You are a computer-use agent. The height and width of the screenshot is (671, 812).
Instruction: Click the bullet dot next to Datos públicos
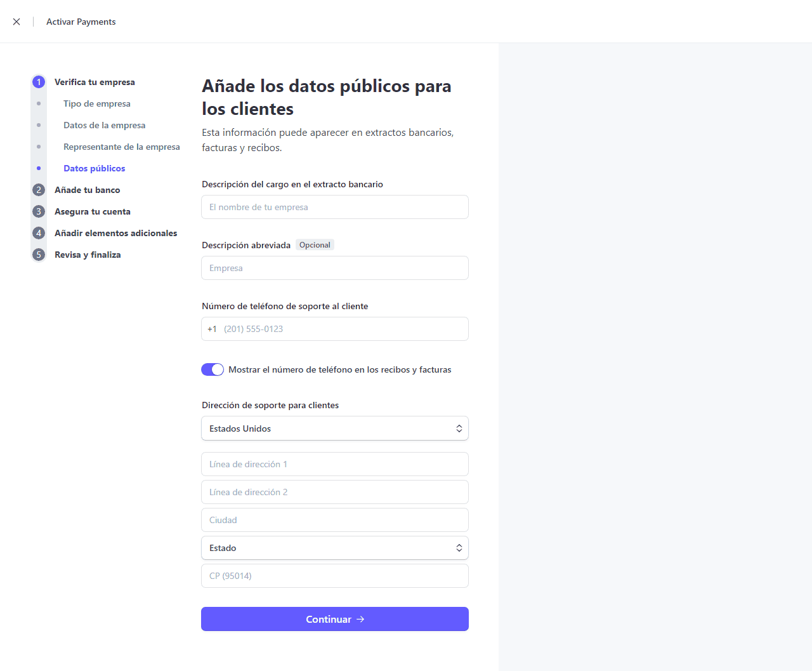39,168
